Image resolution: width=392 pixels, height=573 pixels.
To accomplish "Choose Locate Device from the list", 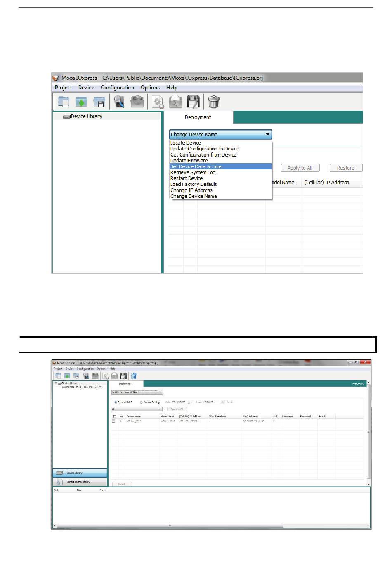I will coord(221,143).
